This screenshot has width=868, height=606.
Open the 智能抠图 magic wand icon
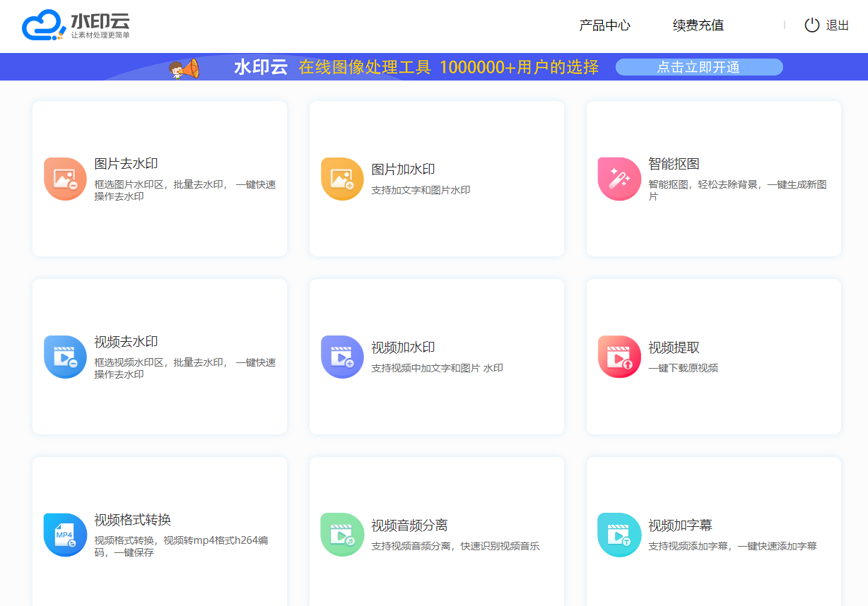(619, 179)
